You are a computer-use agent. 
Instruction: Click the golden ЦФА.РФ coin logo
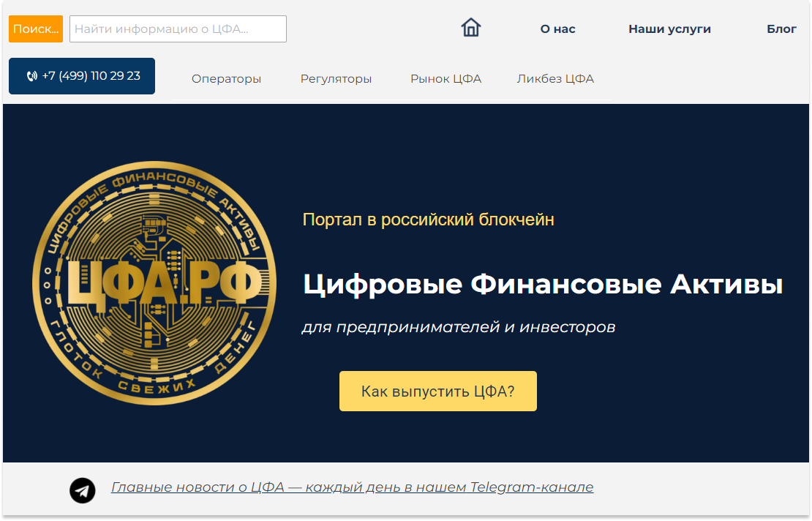point(154,282)
